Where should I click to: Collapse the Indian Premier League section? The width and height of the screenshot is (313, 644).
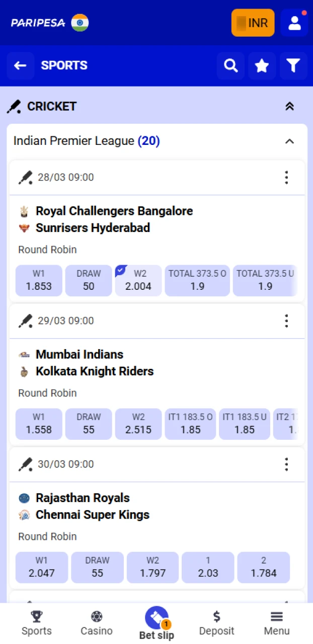click(x=289, y=141)
